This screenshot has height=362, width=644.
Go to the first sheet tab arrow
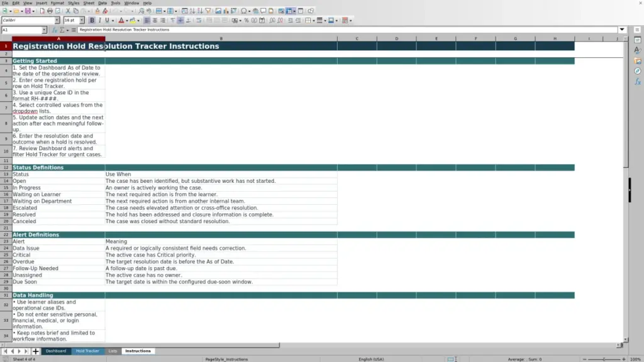[5, 351]
